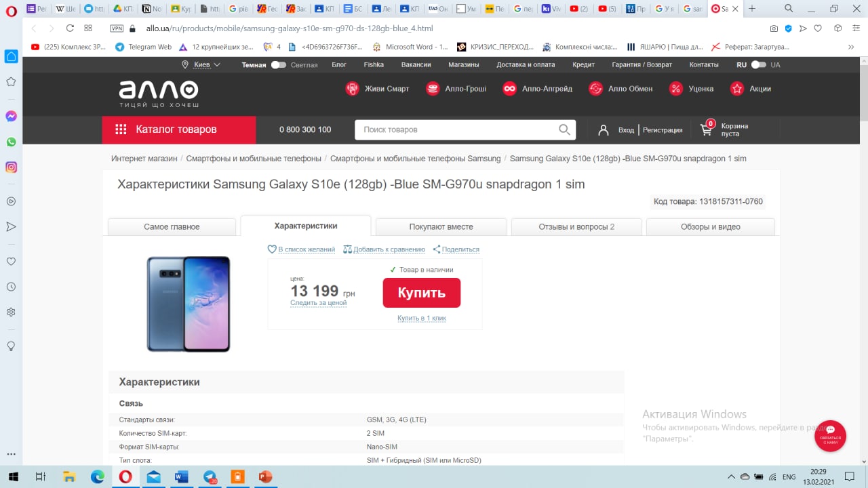The height and width of the screenshot is (488, 868).
Task: Open sidebar history clock icon
Action: 11,287
